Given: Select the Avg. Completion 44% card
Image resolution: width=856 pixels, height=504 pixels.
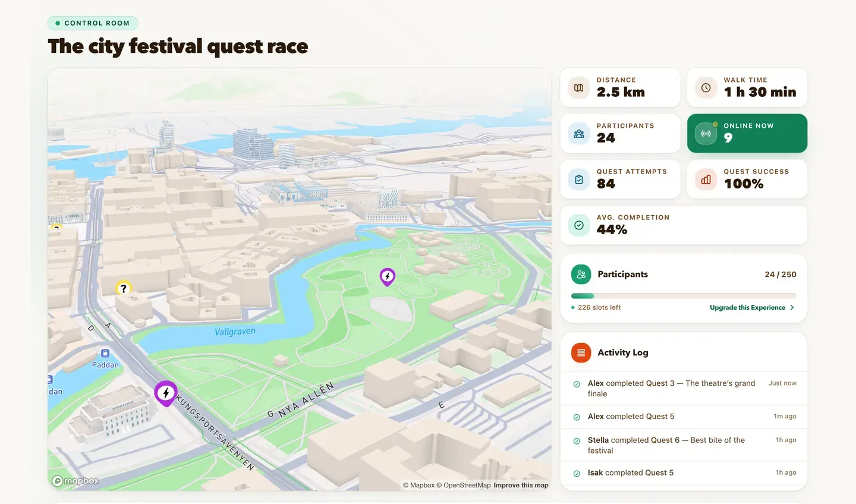Looking at the screenshot, I should pyautogui.click(x=684, y=225).
